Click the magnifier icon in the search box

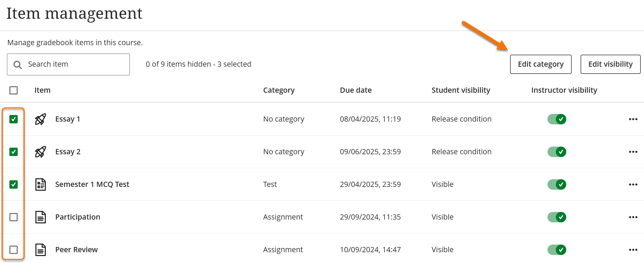pos(18,65)
